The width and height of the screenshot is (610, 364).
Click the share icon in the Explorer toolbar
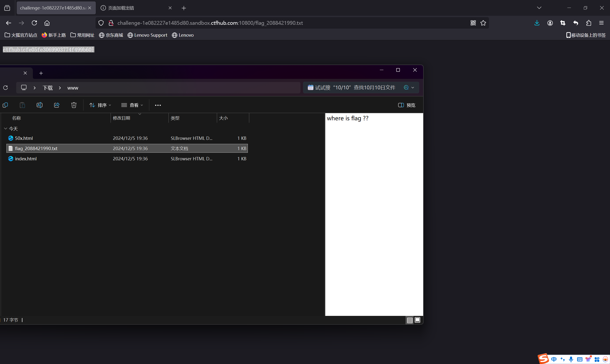57,105
